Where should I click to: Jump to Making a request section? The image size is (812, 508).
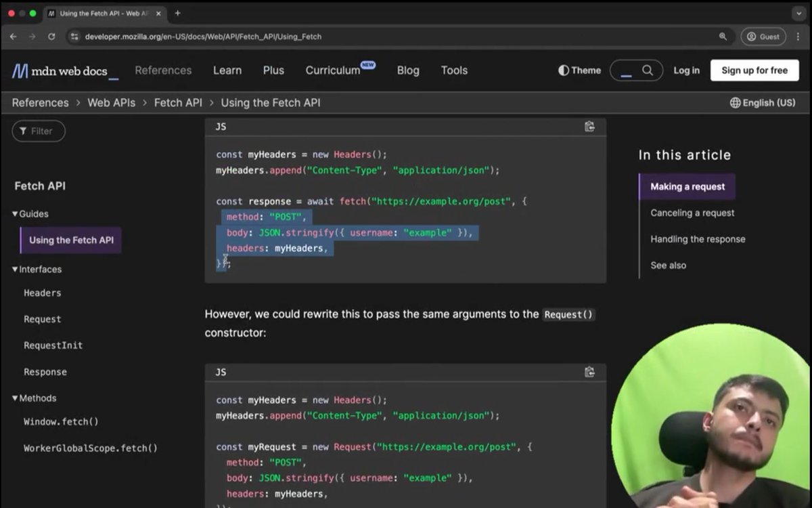click(687, 187)
